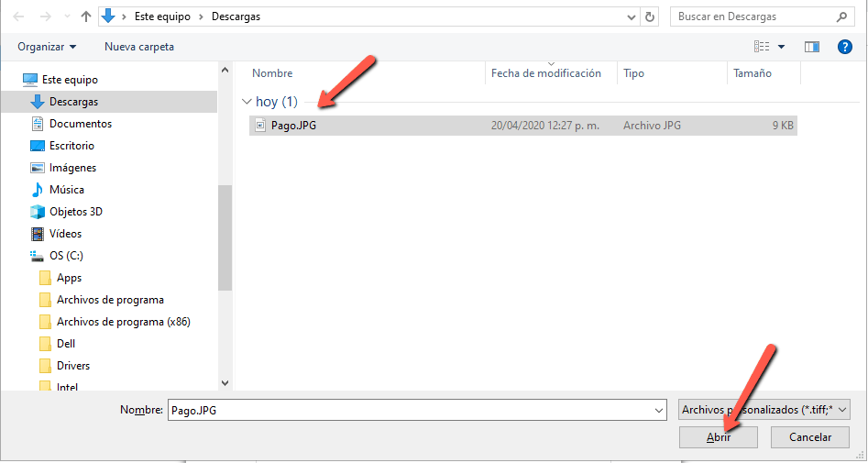This screenshot has height=463, width=868.
Task: Open recent locations dropdown arrow
Action: 68,17
